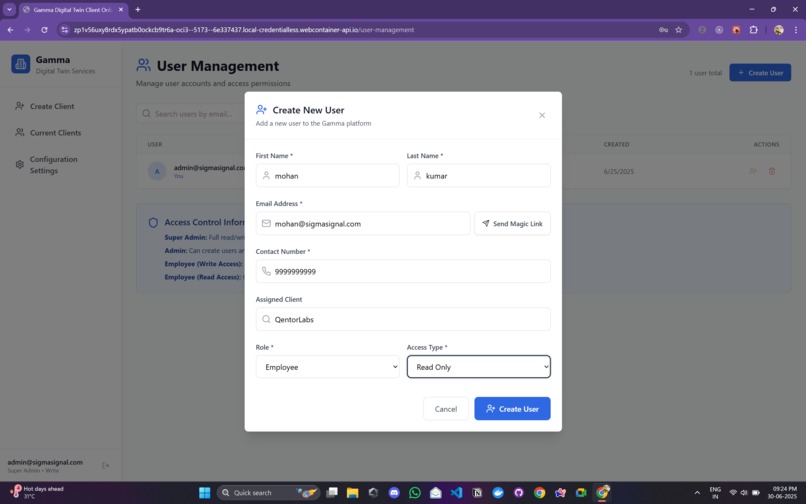Open WhatsApp from the taskbar
The width and height of the screenshot is (806, 504).
[415, 492]
